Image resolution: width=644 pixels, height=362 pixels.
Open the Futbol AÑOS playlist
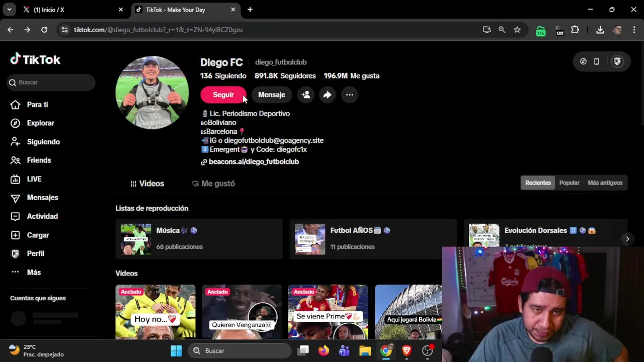pos(373,239)
